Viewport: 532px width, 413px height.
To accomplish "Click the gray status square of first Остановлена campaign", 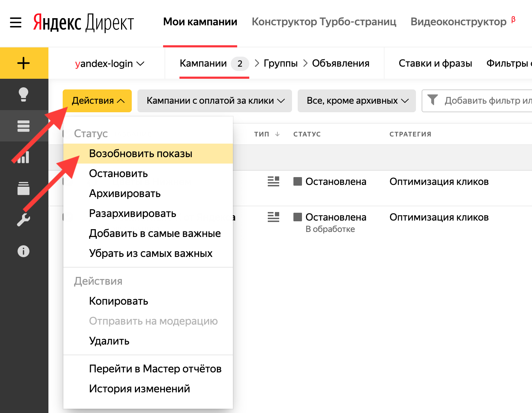I will pos(298,181).
